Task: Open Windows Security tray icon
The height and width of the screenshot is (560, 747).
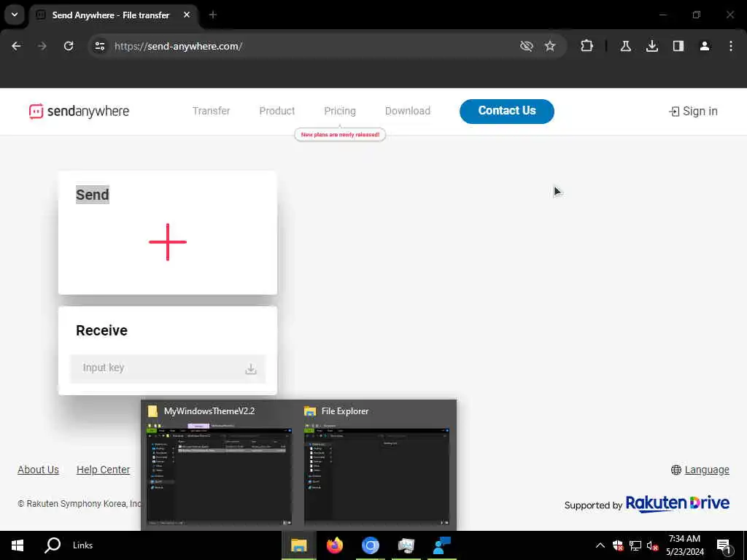Action: [x=618, y=545]
